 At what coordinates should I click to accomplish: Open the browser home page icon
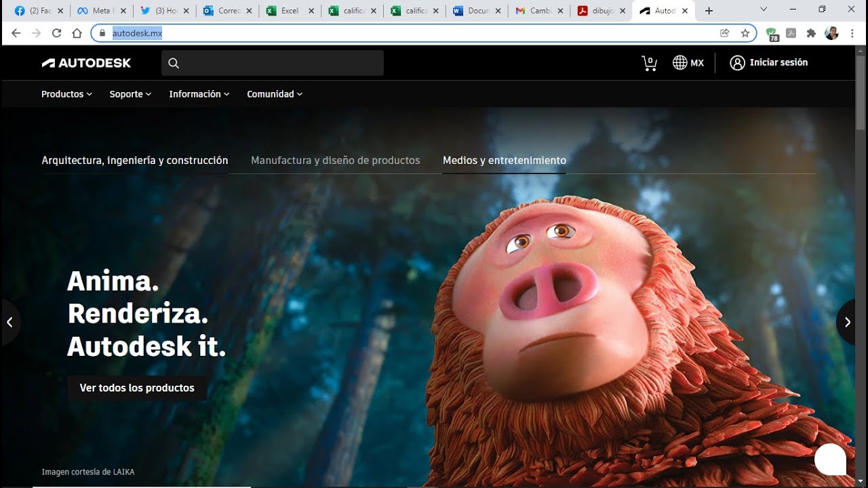[x=77, y=33]
